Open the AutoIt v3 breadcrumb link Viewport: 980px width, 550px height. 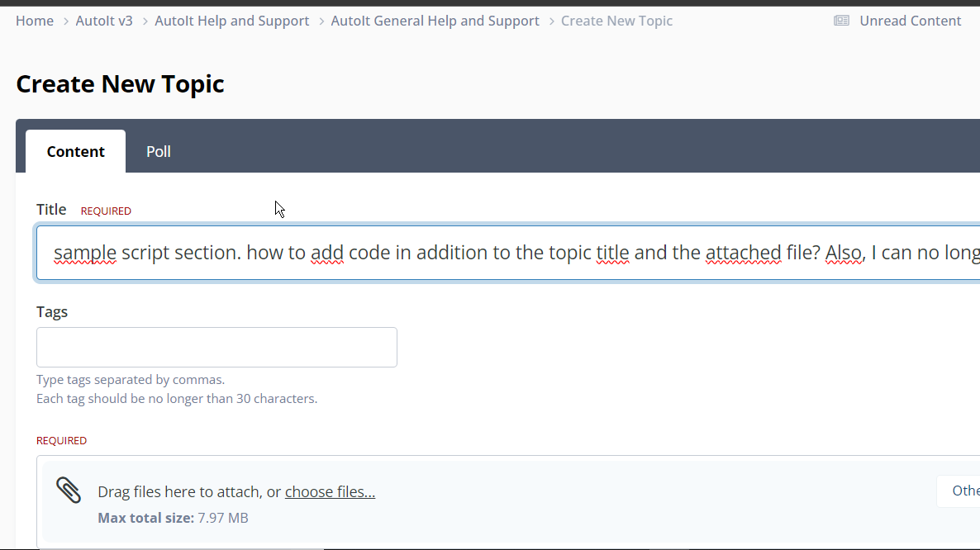[104, 21]
